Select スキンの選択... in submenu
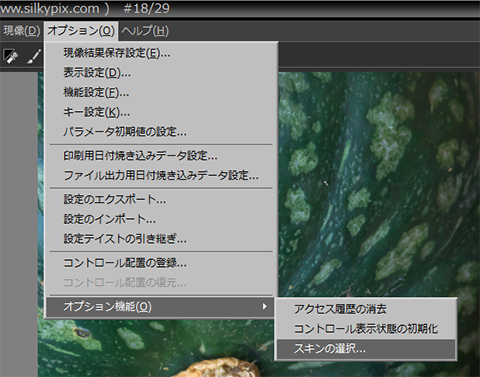Viewport: 480px width, 377px height. pos(366,349)
